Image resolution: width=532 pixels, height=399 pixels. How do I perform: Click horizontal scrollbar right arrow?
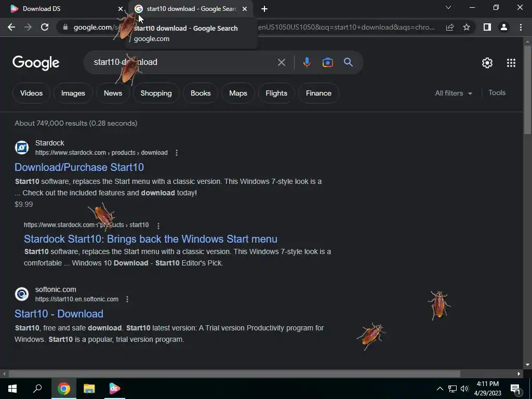518,374
